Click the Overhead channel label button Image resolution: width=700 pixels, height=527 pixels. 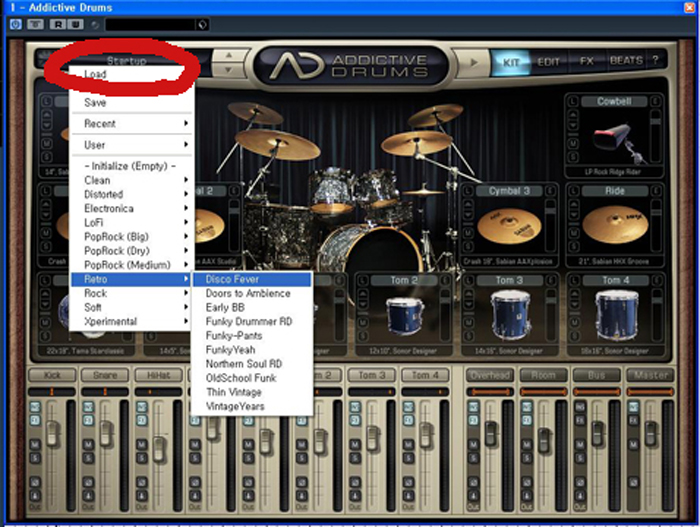(490, 375)
